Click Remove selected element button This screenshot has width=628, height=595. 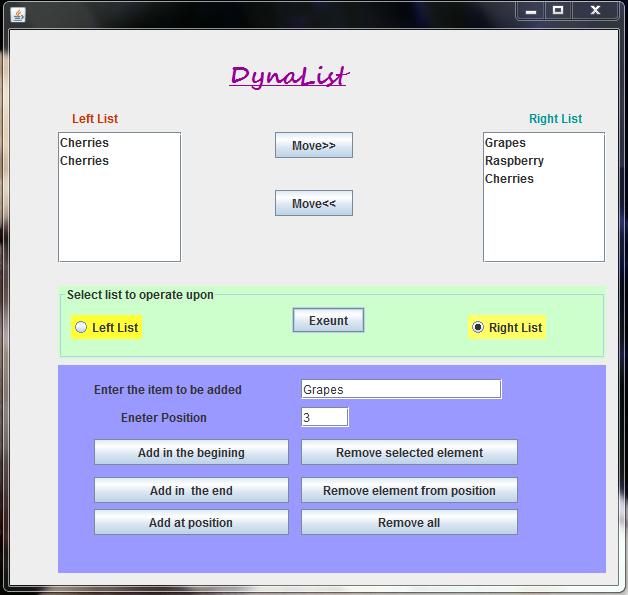(x=409, y=452)
